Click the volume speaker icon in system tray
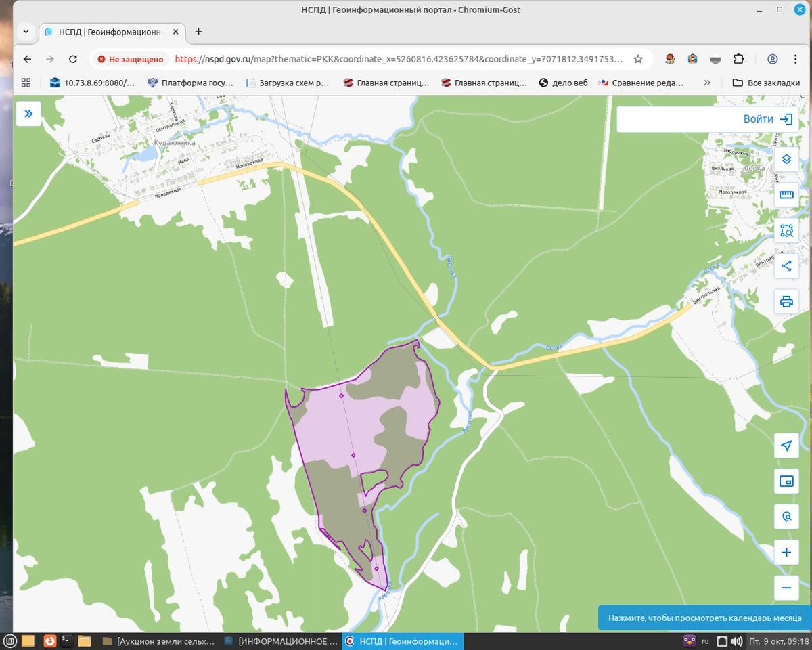 (x=737, y=641)
